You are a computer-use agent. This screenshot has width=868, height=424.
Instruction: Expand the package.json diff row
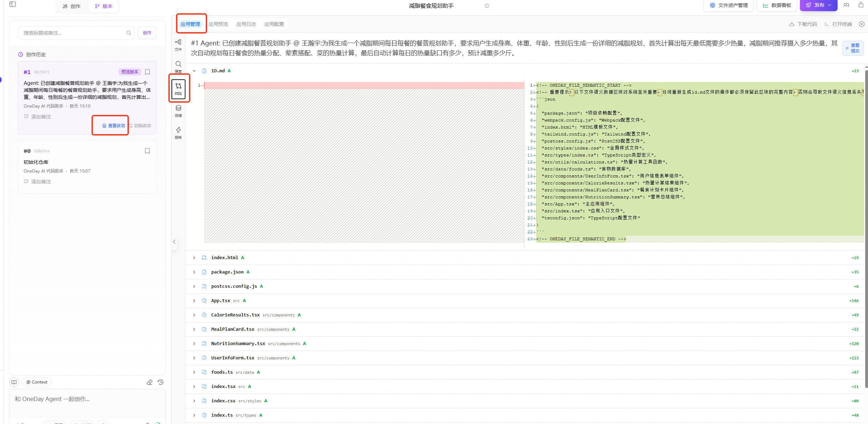[x=194, y=272]
